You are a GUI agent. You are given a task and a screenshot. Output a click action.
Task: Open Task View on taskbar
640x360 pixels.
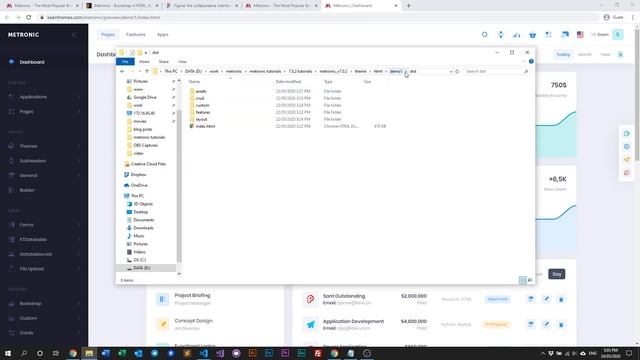click(56, 353)
